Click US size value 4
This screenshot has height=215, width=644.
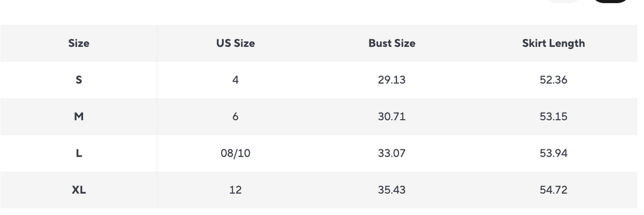(236, 80)
